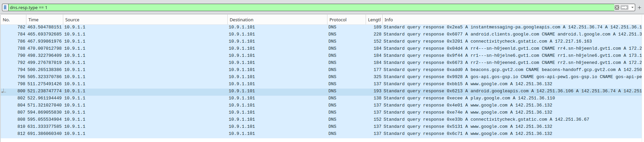
Task: Sort by the Length column header
Action: coord(374,20)
